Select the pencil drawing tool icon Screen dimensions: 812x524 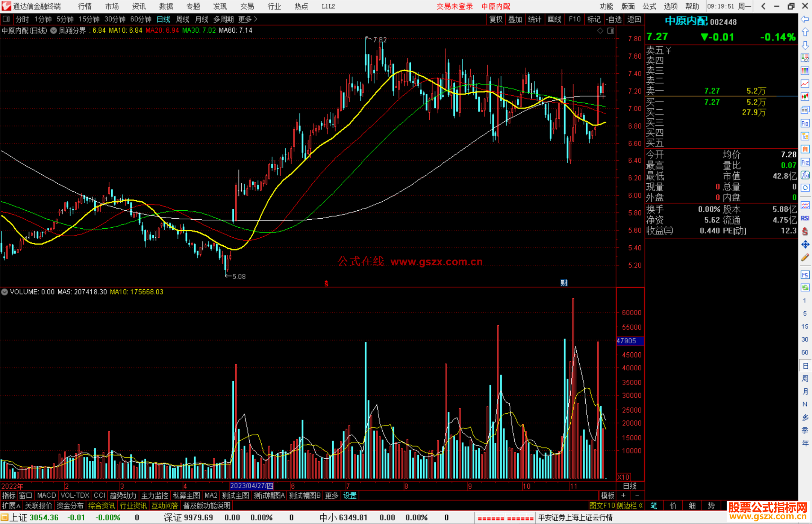point(805,257)
